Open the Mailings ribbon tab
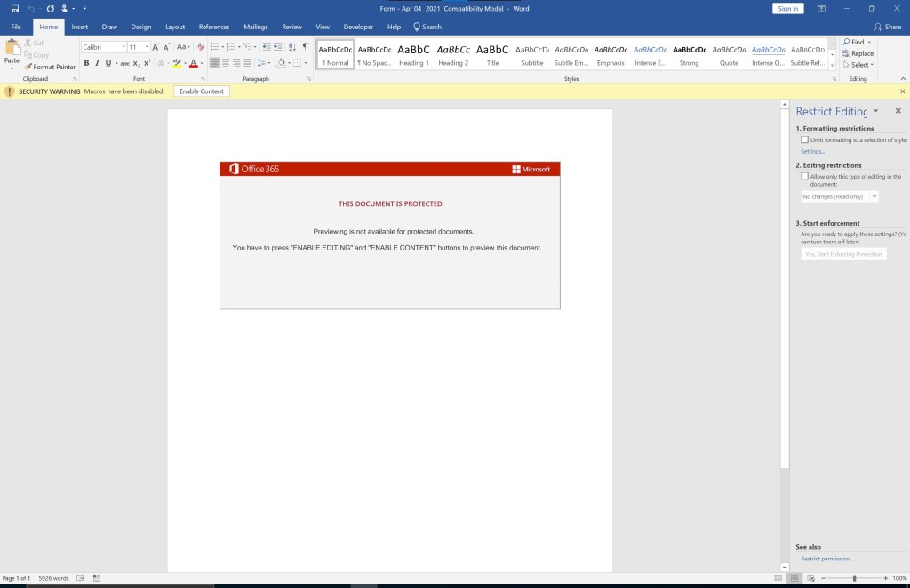 coord(255,27)
